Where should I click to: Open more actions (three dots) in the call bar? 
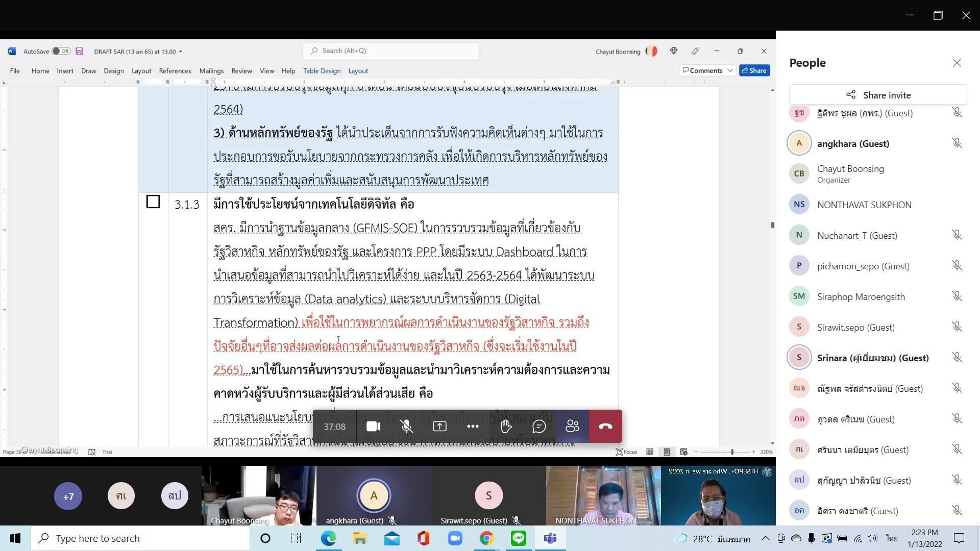pos(473,427)
